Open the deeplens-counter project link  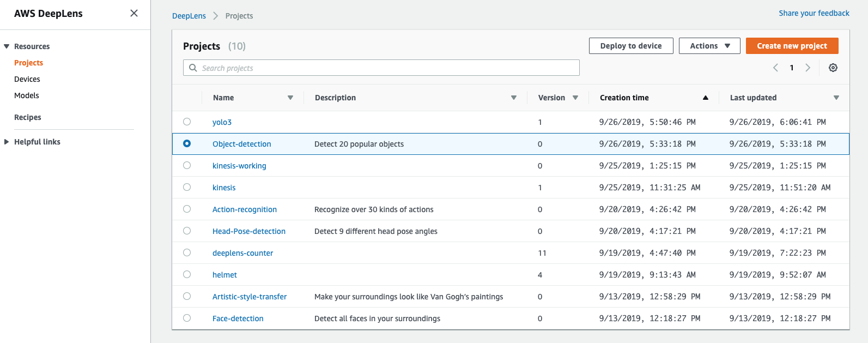[242, 253]
